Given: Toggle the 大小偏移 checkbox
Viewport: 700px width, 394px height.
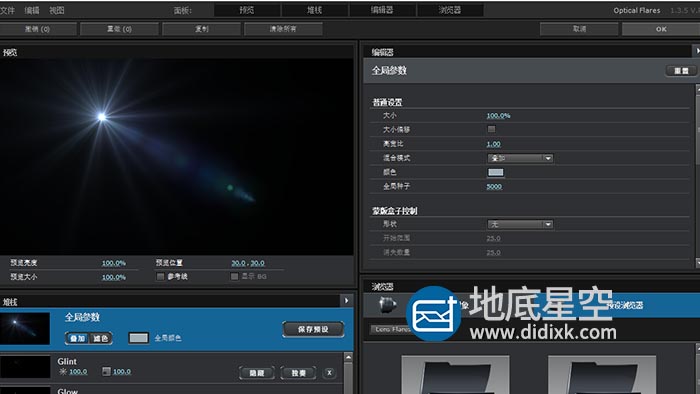Looking at the screenshot, I should click(x=492, y=129).
